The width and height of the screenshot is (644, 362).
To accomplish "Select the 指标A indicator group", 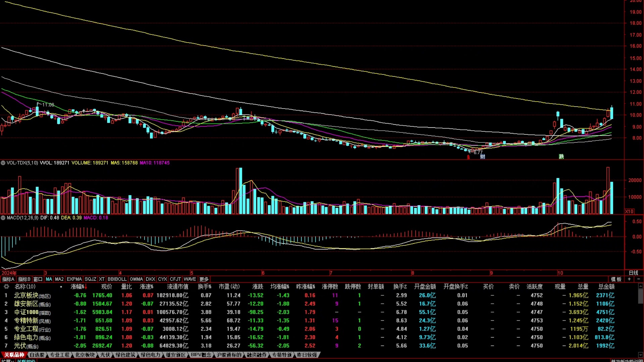I will click(8, 279).
